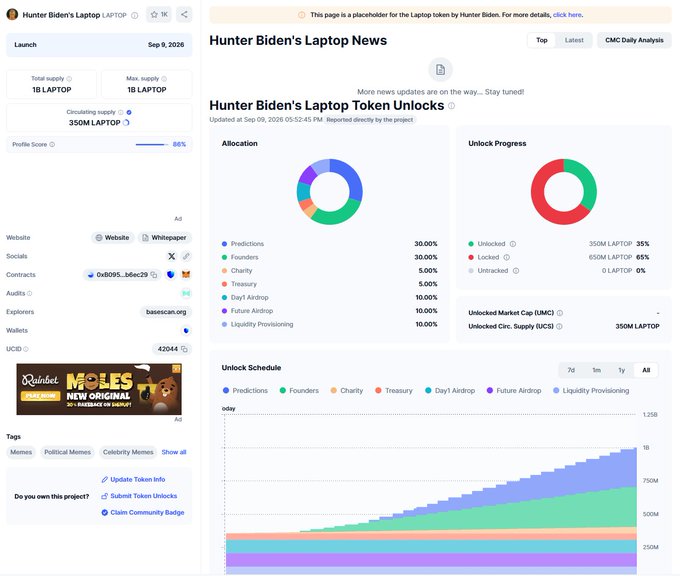This screenshot has height=576, width=680.
Task: Open the project Website button
Action: tap(113, 238)
